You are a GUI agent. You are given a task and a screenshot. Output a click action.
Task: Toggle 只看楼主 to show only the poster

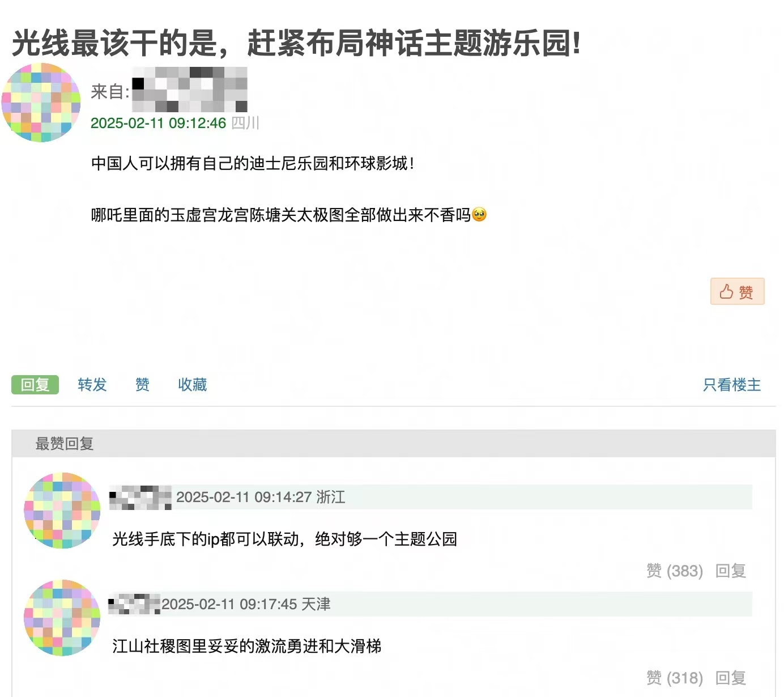point(732,385)
